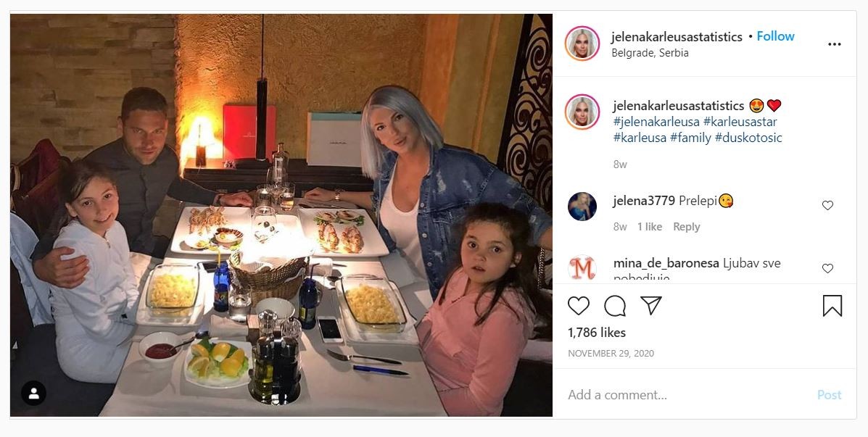This screenshot has height=437, width=868.
Task: Click Post to submit comment
Action: coord(830,395)
